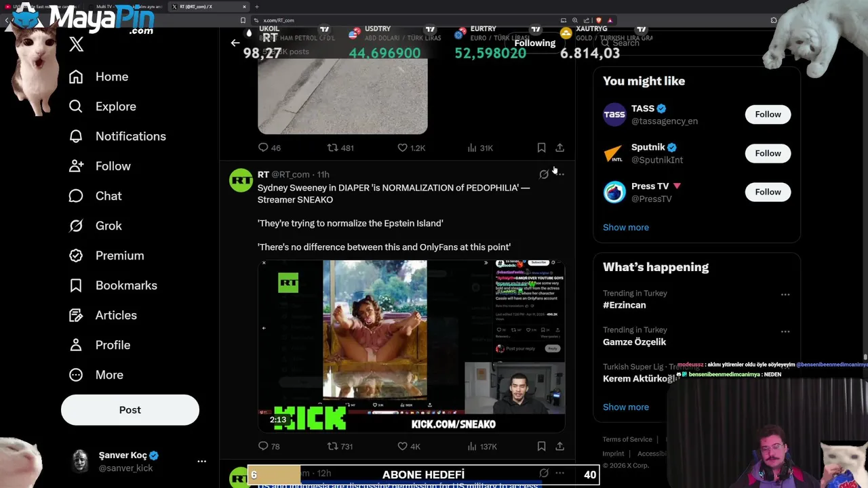Click the Notifications bell icon

tap(76, 136)
